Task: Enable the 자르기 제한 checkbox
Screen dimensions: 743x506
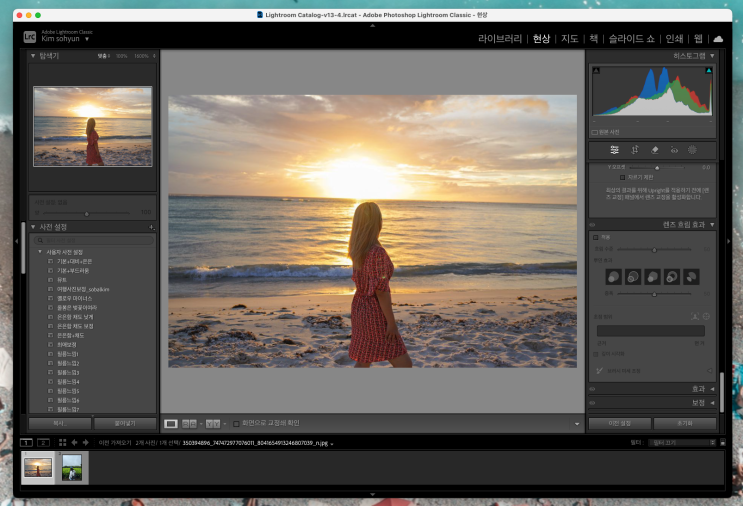Action: pyautogui.click(x=622, y=177)
